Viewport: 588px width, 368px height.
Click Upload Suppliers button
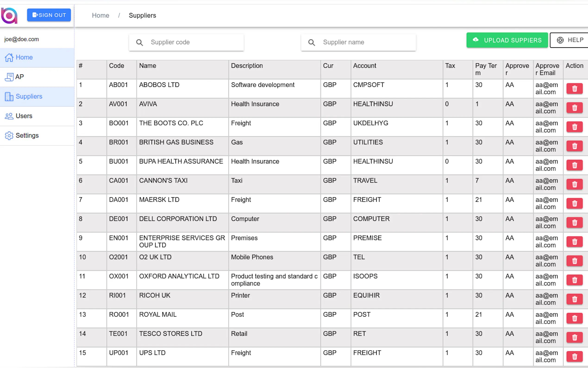507,40
